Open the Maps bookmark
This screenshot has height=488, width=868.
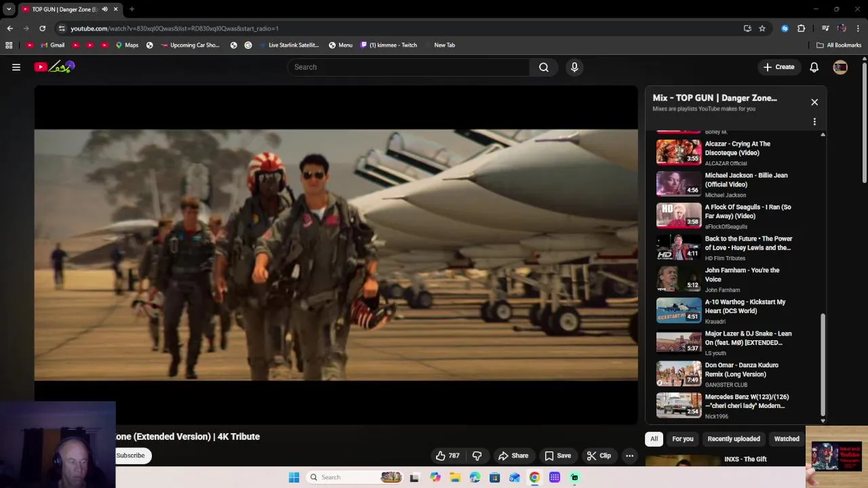(127, 45)
